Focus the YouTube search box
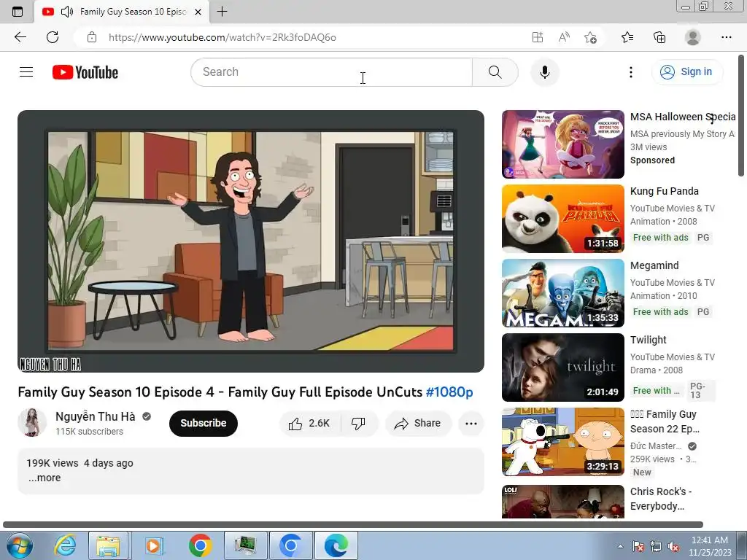Image resolution: width=747 pixels, height=560 pixels. (x=332, y=72)
